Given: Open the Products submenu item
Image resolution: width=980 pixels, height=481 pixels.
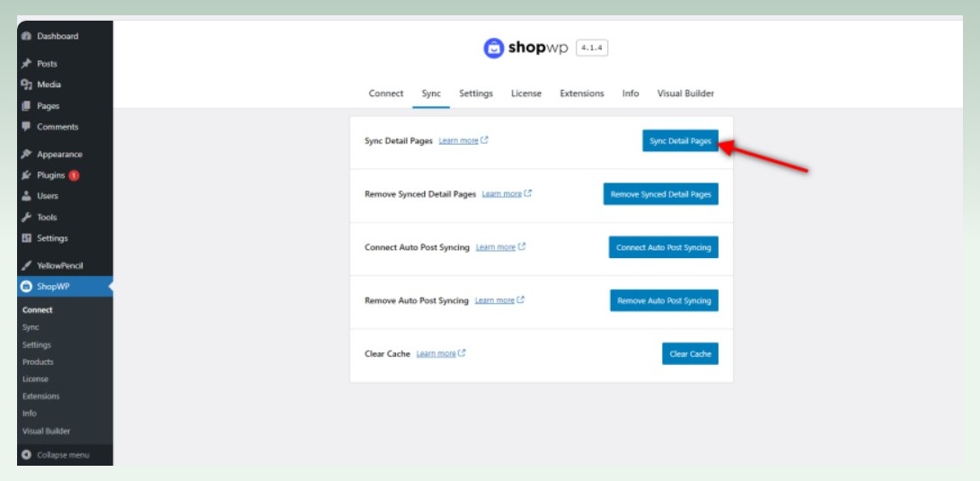Looking at the screenshot, I should [38, 362].
